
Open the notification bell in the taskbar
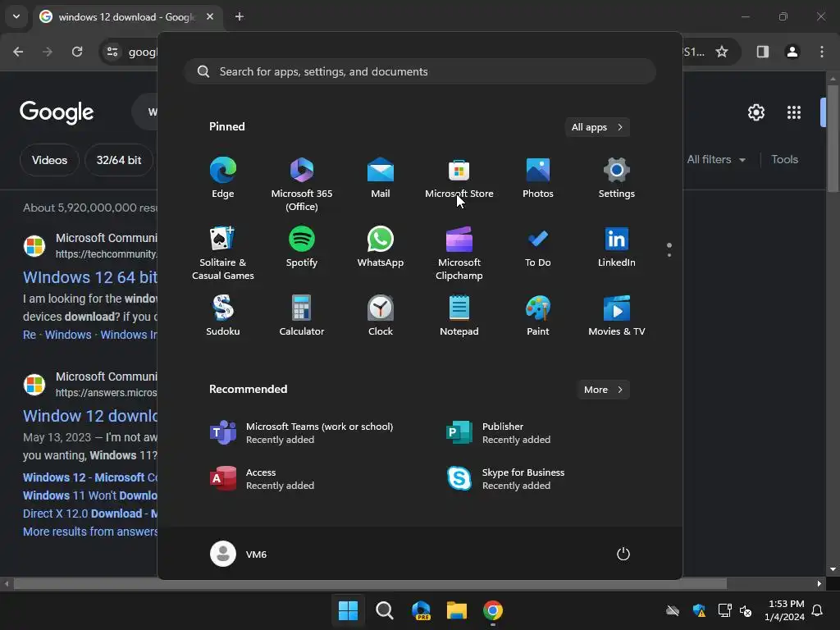pos(818,610)
